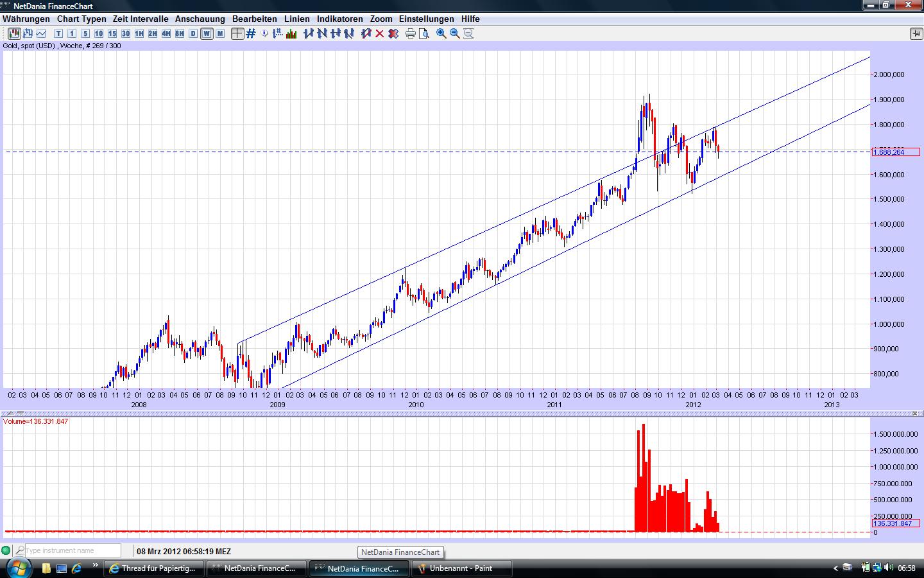This screenshot has height=578, width=924.
Task: Switch to 4H time interval
Action: pyautogui.click(x=166, y=33)
